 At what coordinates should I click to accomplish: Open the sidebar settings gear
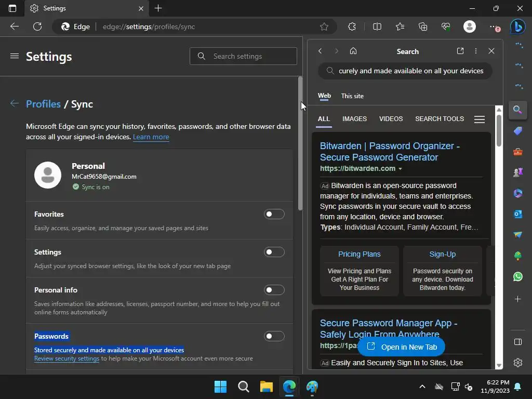coord(518,363)
